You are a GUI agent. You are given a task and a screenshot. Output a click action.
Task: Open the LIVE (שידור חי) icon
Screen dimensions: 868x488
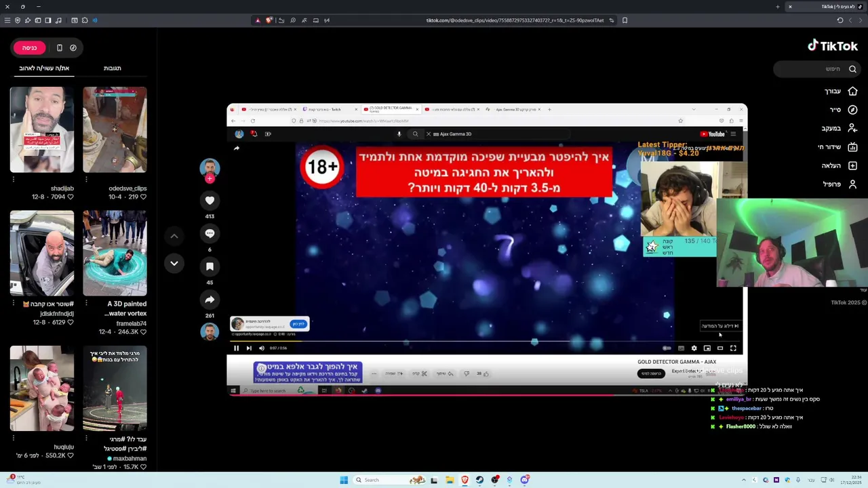point(852,146)
